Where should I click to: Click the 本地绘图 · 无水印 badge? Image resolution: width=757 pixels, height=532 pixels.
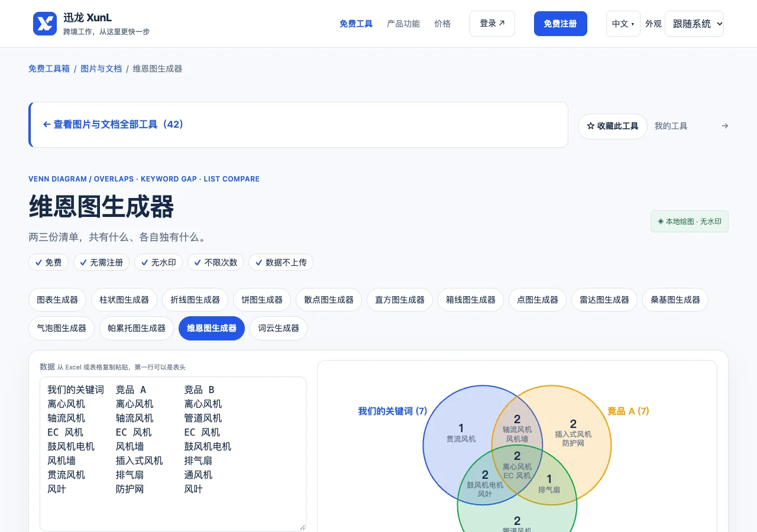tap(690, 222)
